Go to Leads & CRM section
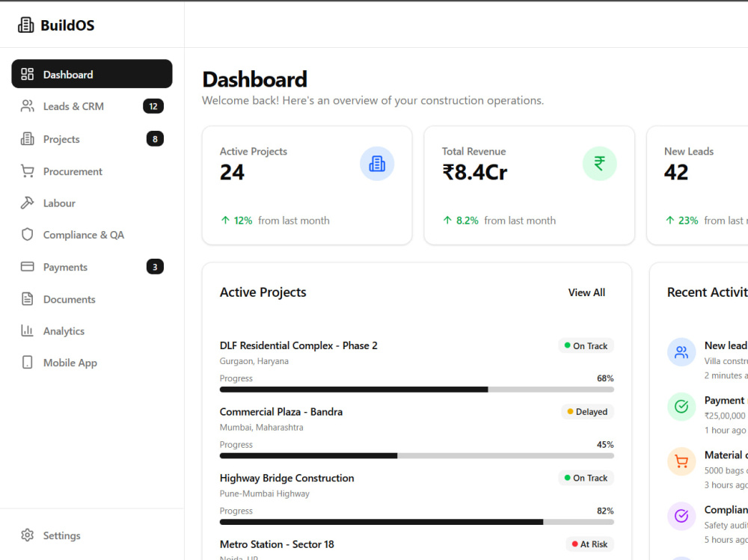This screenshot has width=748, height=560. 91,106
